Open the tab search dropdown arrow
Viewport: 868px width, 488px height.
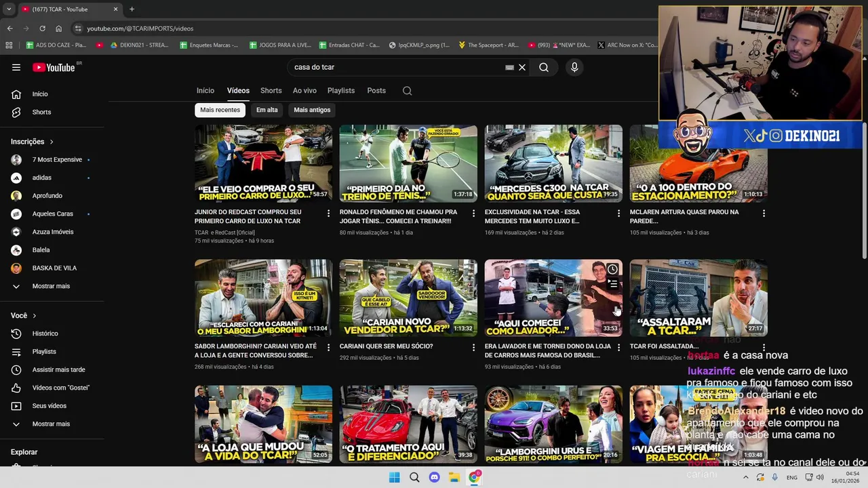coord(9,9)
